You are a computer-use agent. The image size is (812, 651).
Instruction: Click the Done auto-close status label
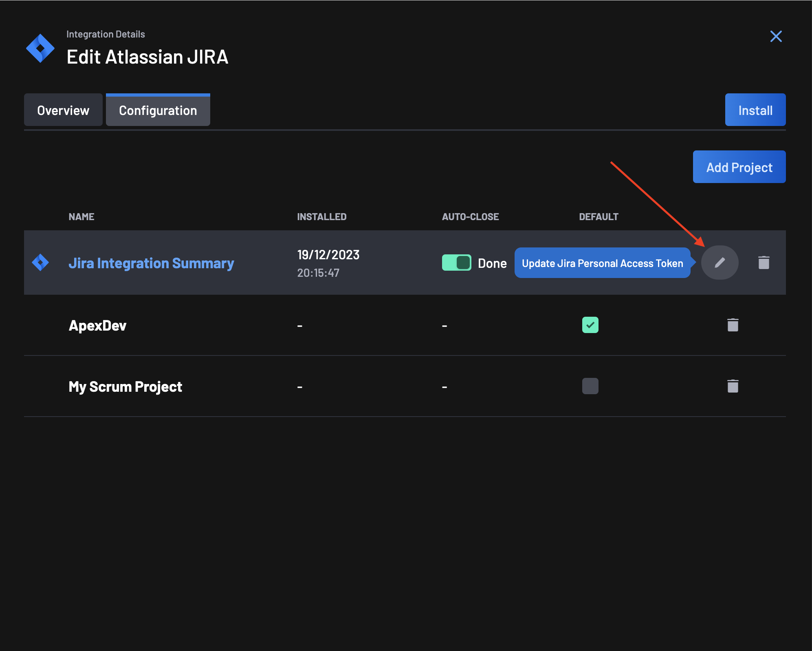pyautogui.click(x=492, y=263)
